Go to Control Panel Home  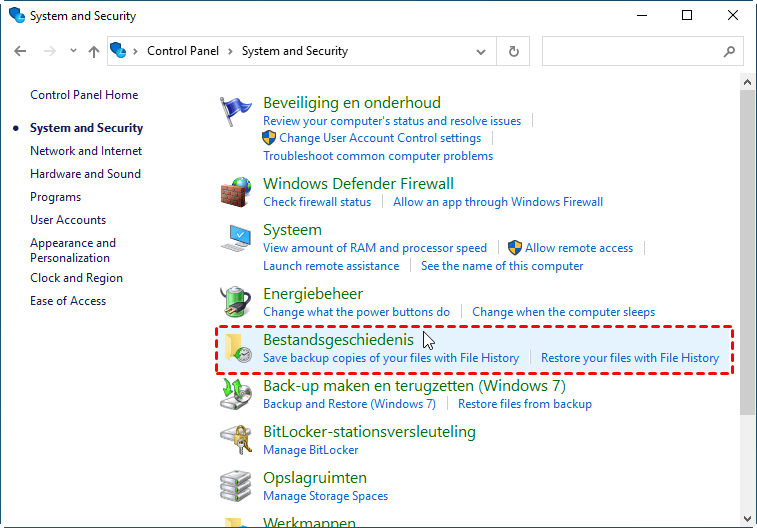[84, 95]
